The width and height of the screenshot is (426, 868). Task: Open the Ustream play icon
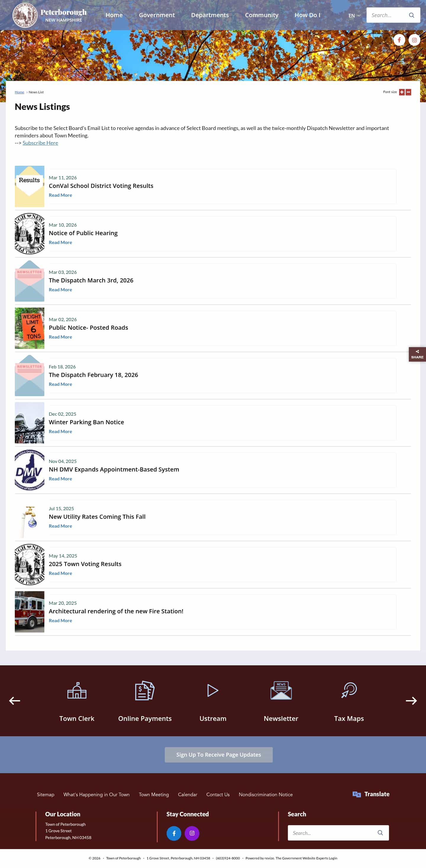click(213, 690)
